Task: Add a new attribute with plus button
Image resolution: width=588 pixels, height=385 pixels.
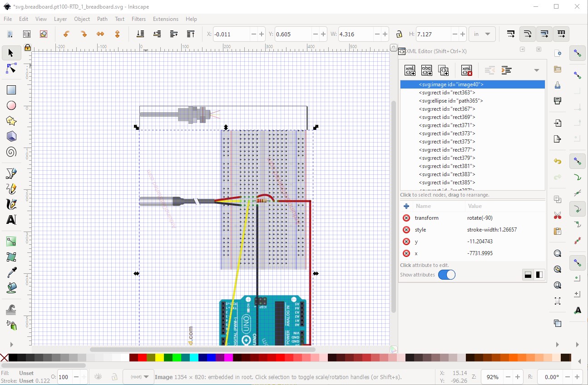Action: [x=406, y=206]
